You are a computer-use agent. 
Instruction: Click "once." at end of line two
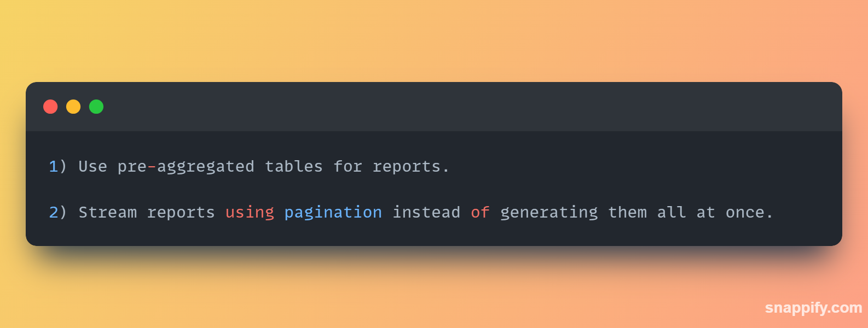[749, 212]
